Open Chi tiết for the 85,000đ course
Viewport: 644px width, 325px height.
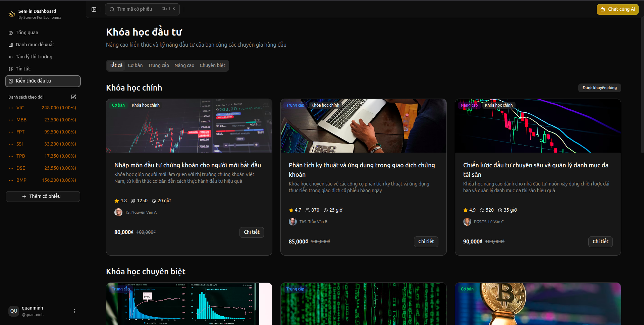pyautogui.click(x=426, y=241)
